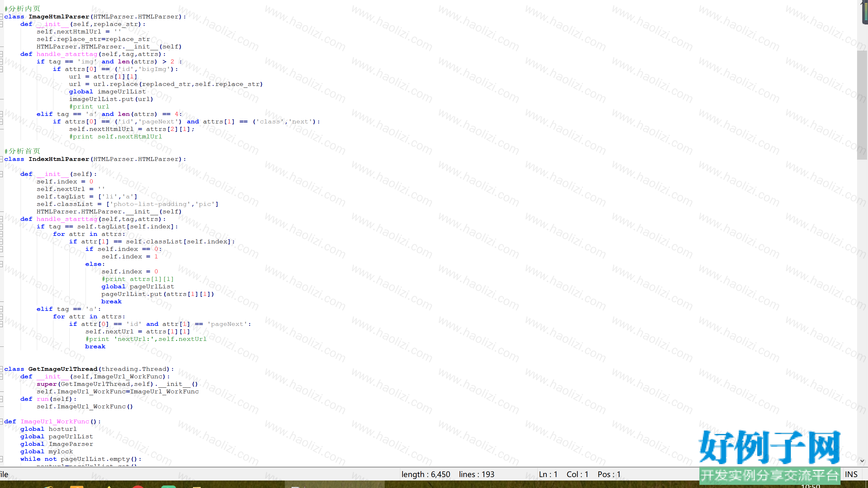Place cursor on '#分析首页' comment line

(x=22, y=151)
